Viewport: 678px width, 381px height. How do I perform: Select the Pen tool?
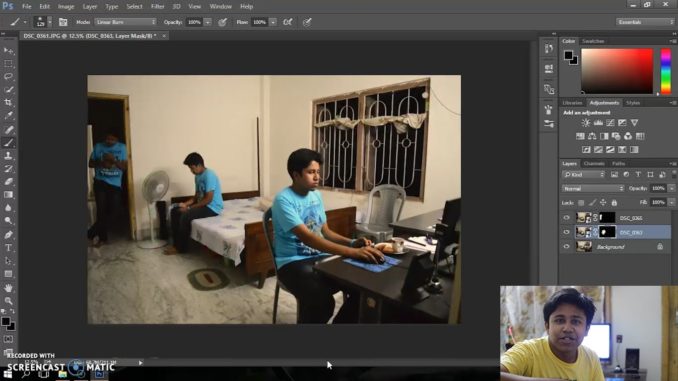tap(8, 235)
